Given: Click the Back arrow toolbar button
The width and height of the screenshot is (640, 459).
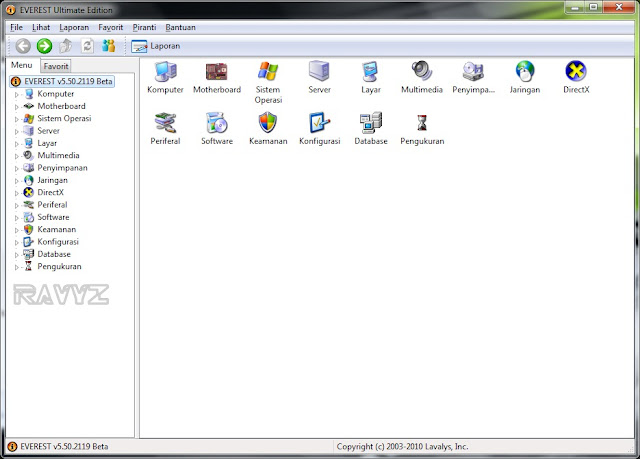Looking at the screenshot, I should (x=23, y=46).
